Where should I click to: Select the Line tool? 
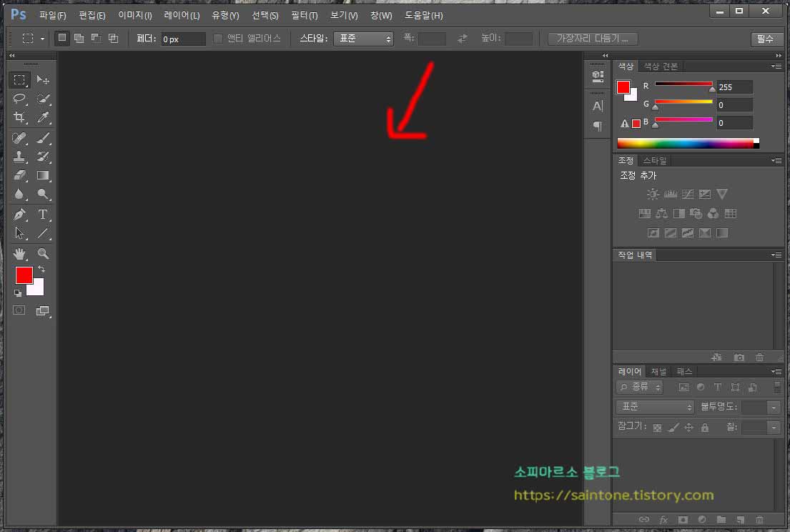[x=44, y=233]
